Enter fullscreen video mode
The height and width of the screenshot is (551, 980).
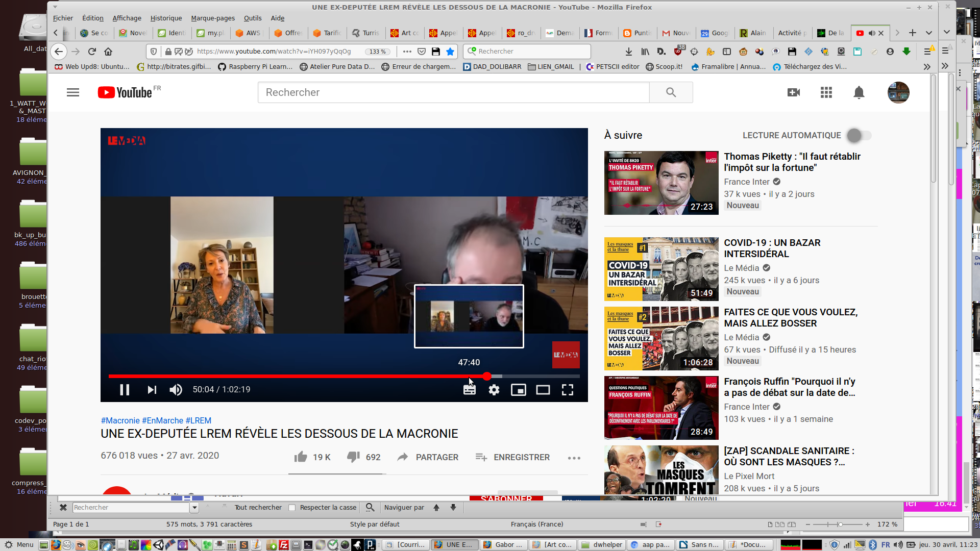pos(567,390)
